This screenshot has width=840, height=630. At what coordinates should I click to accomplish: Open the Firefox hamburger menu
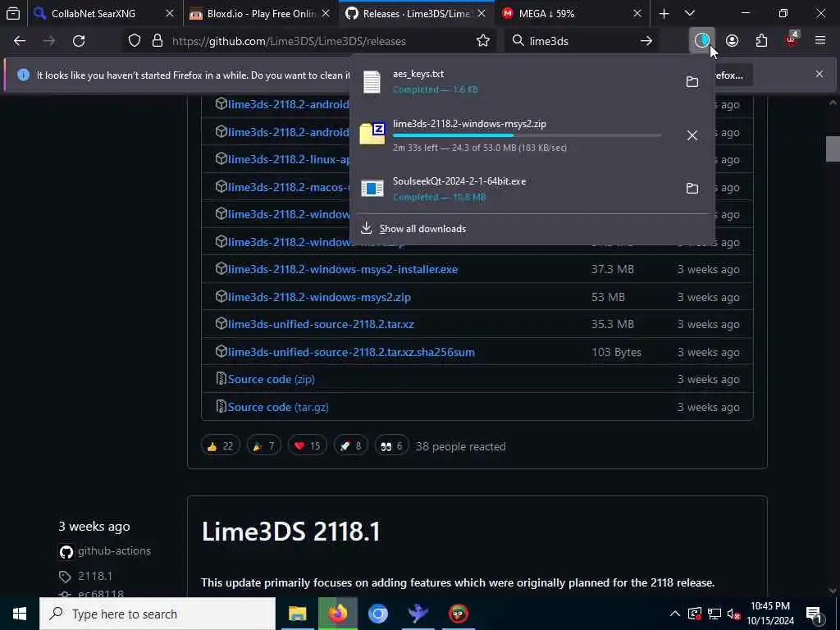[820, 41]
